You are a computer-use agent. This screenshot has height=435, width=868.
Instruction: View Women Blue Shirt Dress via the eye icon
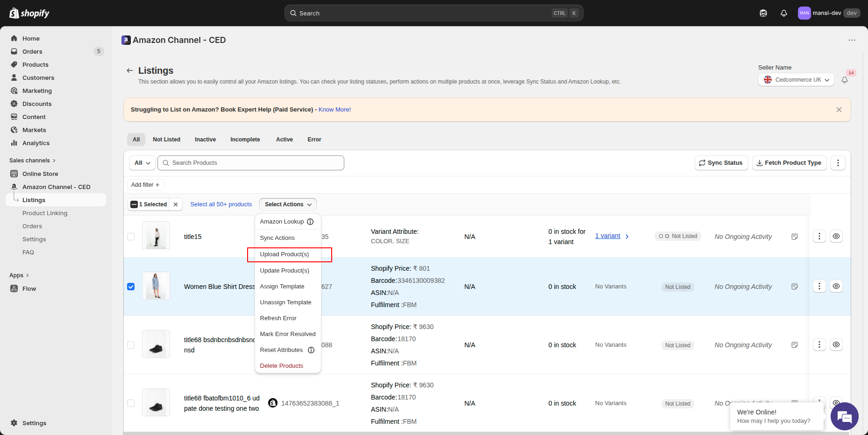point(836,286)
